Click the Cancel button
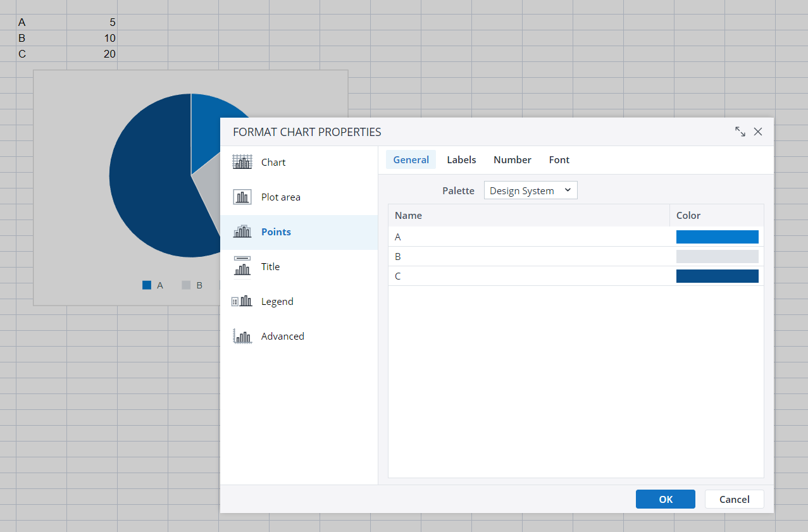Viewport: 808px width, 532px height. pos(734,499)
